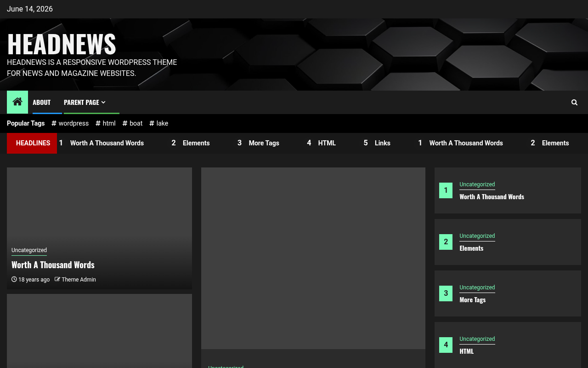The image size is (588, 368).
Task: Open the search icon in menu bar
Action: 574,102
